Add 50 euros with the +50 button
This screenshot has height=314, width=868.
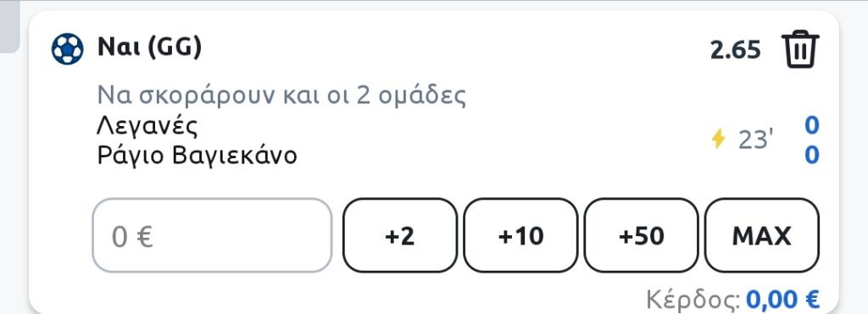click(x=641, y=235)
